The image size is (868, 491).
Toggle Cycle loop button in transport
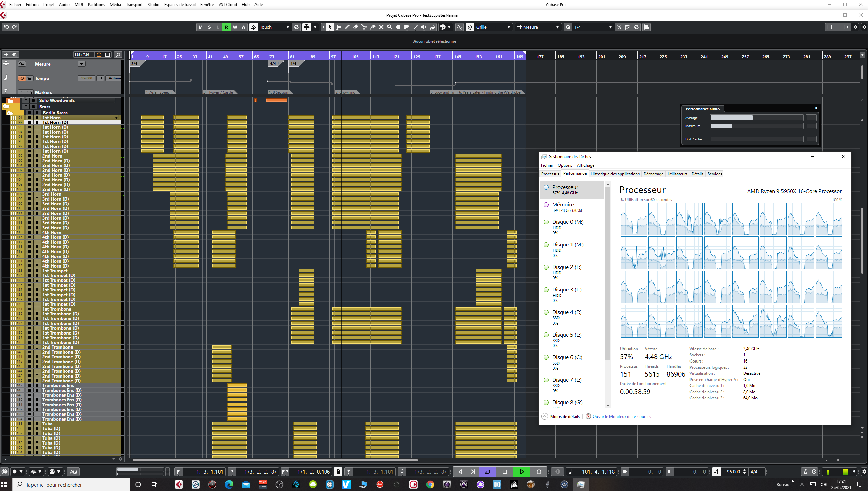(x=487, y=472)
